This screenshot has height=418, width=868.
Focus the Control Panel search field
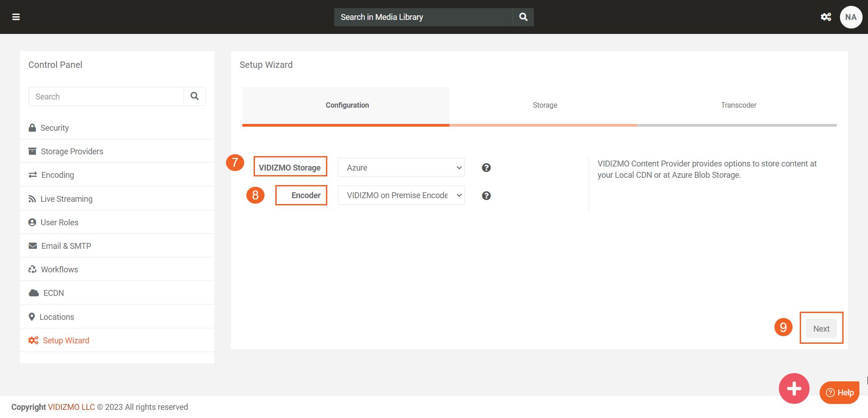(x=106, y=97)
